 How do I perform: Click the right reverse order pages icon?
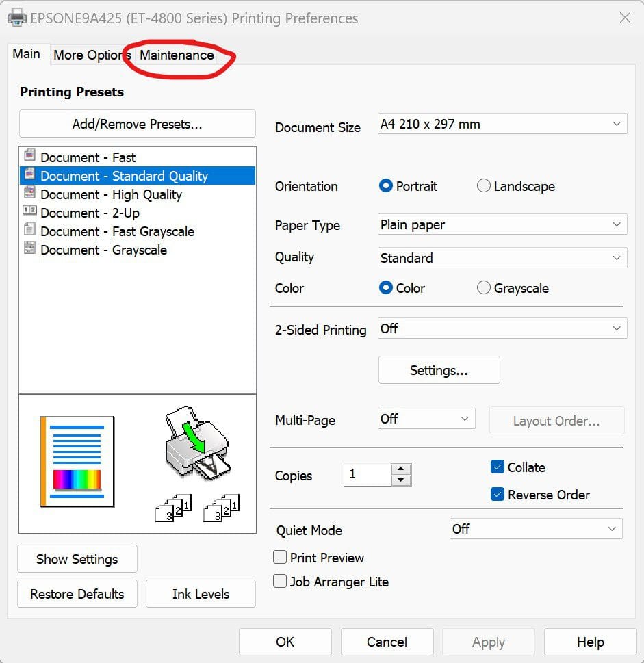222,508
